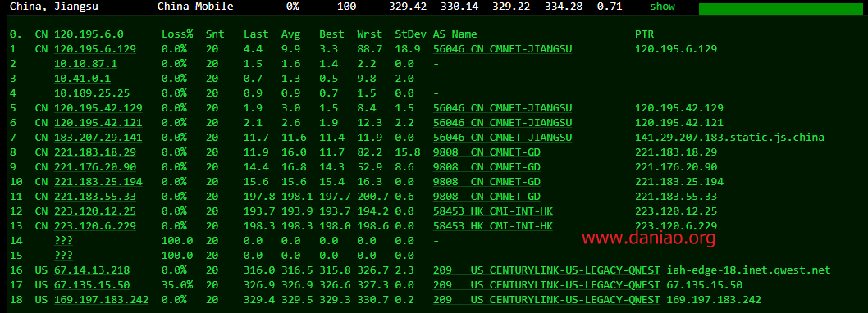868x313 pixels.
Task: Open AS link CENTURYLINK-US-LEGACY-QWEST on hop 17
Action: (x=547, y=285)
